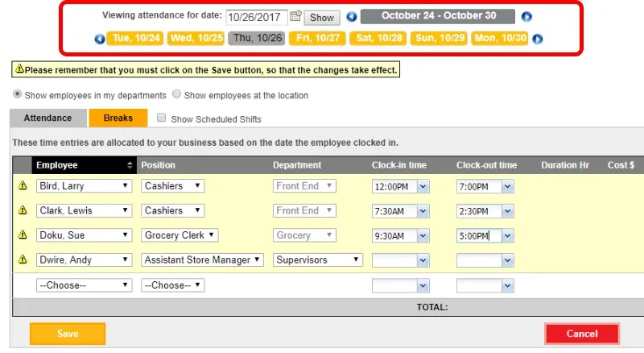Click warning icon on Bird, Larry row
This screenshot has height=353, width=644.
coord(23,185)
